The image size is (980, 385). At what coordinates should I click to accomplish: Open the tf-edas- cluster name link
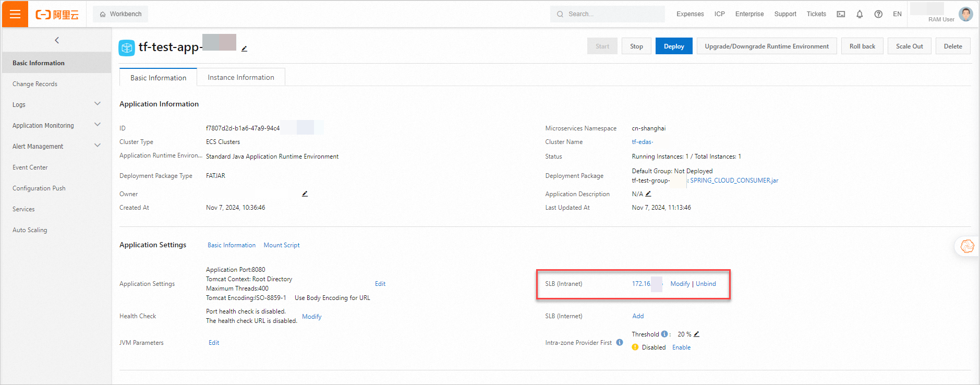[643, 142]
